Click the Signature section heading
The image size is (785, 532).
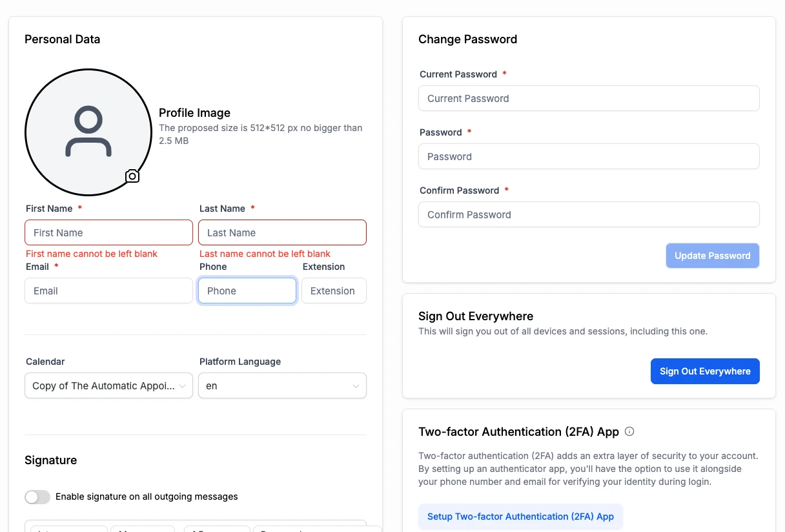(50, 460)
